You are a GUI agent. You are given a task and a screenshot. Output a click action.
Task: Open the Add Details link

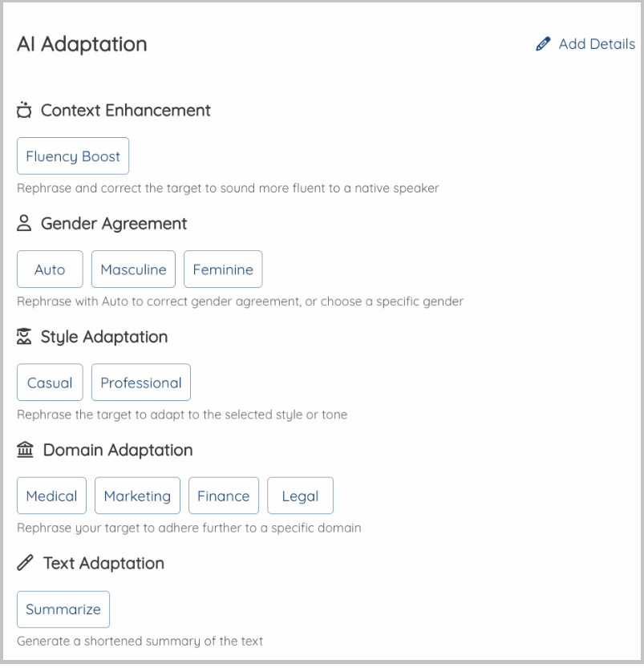pyautogui.click(x=597, y=44)
